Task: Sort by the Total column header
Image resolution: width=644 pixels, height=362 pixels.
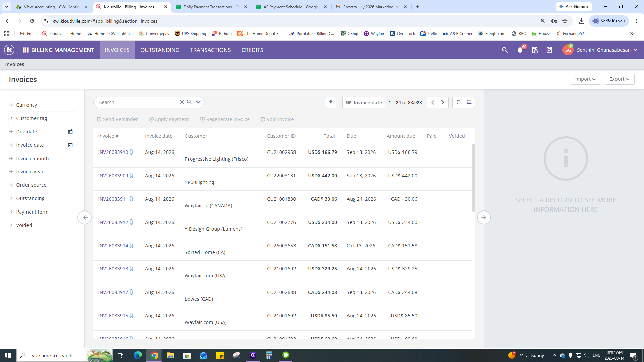Action: (x=329, y=136)
